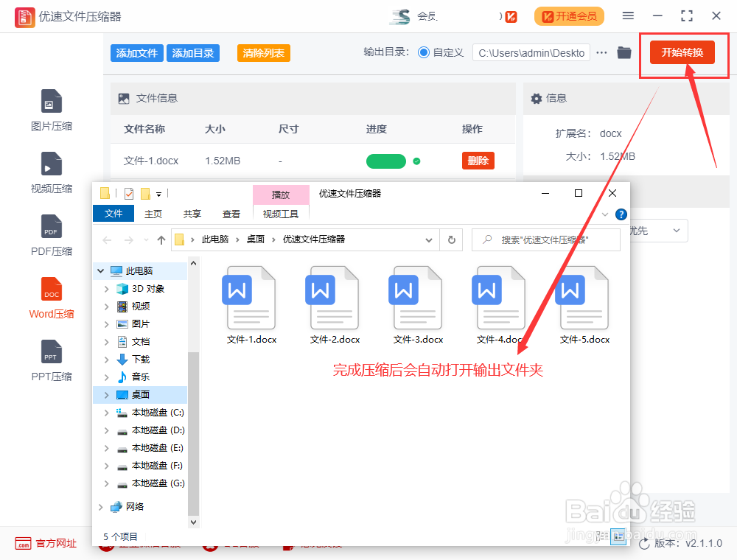737x560 pixels.
Task: Switch to the 查看 ribbon tab
Action: pos(231,214)
